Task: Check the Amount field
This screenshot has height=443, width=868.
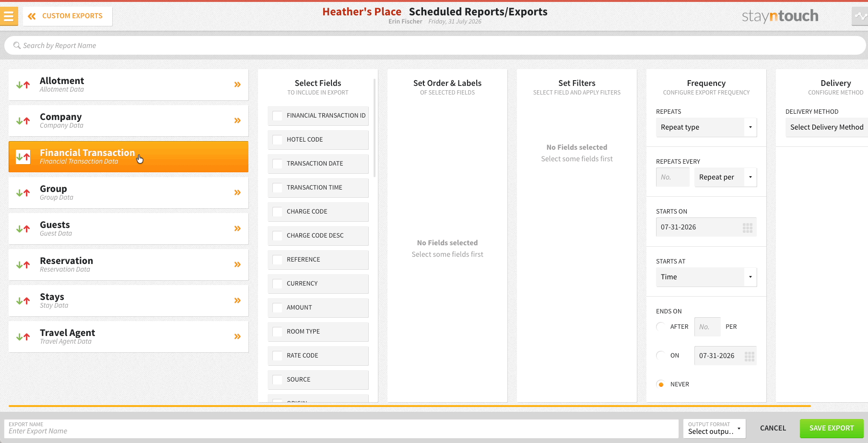Action: [x=277, y=308]
